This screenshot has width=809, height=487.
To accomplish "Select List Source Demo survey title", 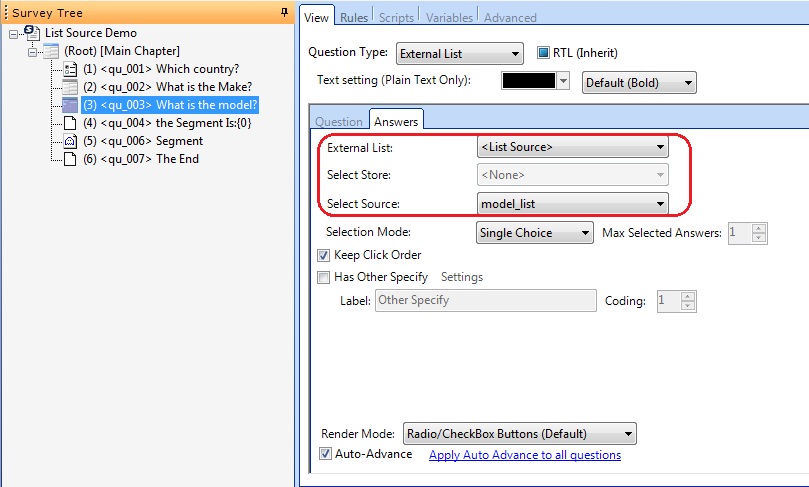I will [x=91, y=33].
